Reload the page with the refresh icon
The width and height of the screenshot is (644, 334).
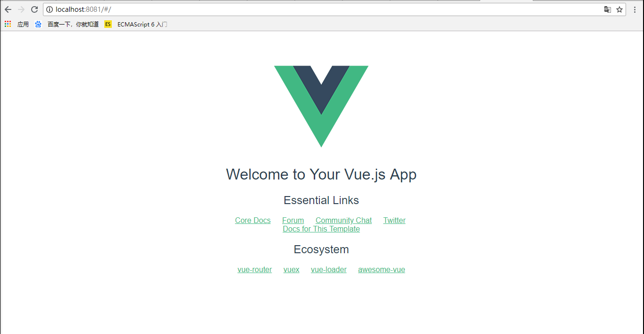click(34, 9)
